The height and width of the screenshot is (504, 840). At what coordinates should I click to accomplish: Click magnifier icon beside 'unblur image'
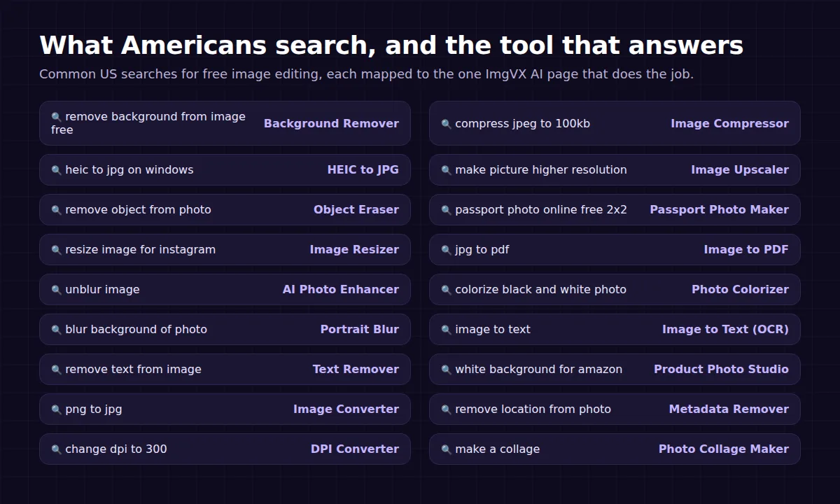point(57,290)
